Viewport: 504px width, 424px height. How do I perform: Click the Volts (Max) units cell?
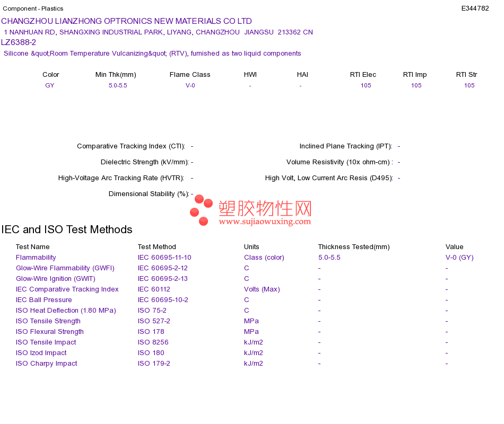tap(262, 289)
